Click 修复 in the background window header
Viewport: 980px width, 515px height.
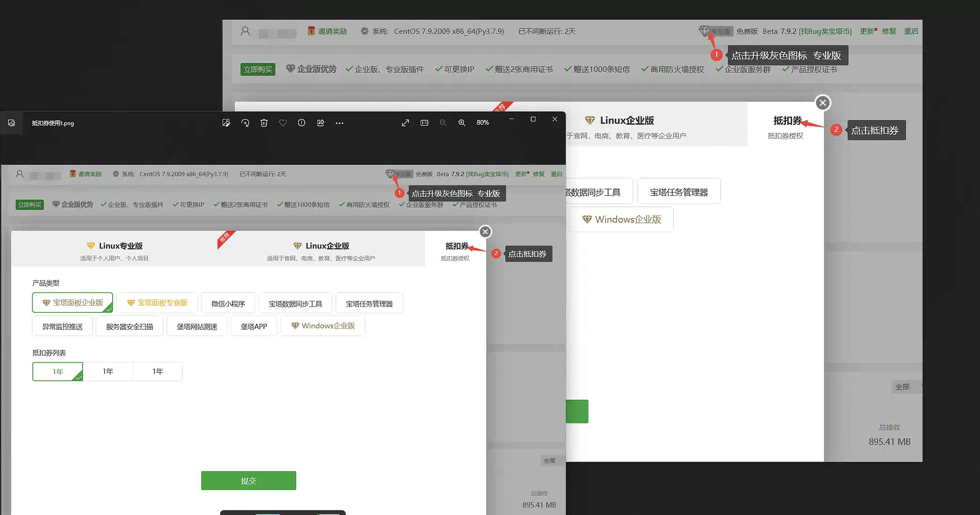coord(889,31)
